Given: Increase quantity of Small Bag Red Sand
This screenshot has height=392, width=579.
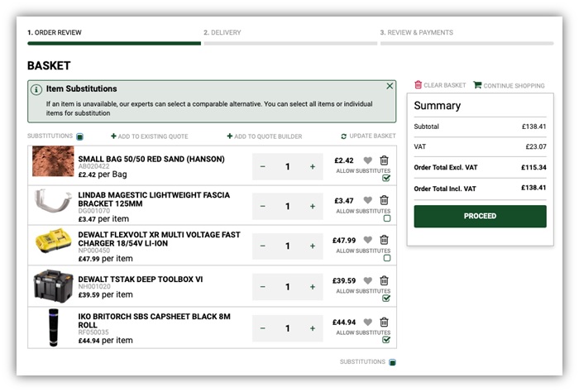Looking at the screenshot, I should tap(313, 167).
